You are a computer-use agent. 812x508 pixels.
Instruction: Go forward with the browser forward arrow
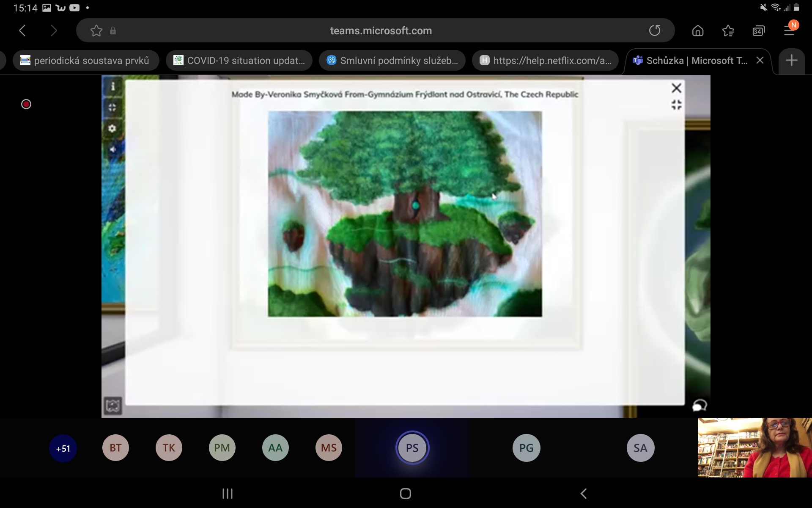53,30
